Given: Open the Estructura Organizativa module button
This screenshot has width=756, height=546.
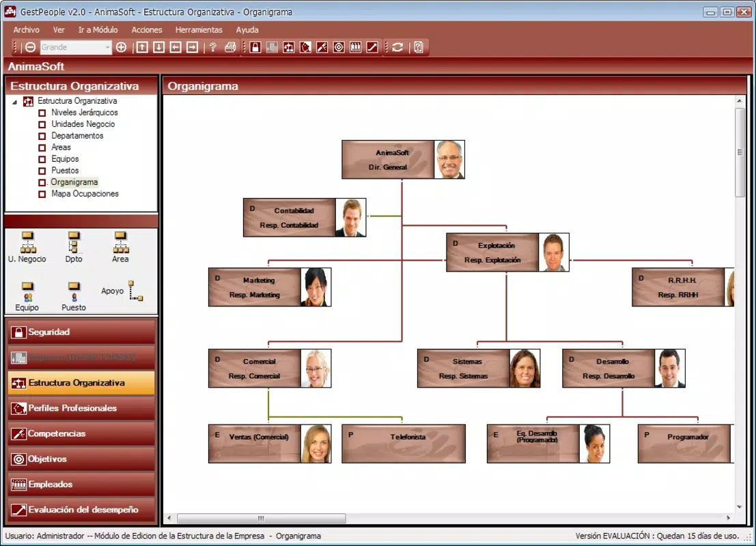Looking at the screenshot, I should pos(81,383).
